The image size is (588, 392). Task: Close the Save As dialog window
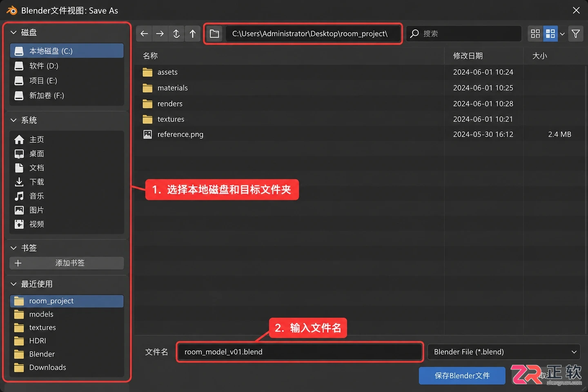pyautogui.click(x=576, y=10)
